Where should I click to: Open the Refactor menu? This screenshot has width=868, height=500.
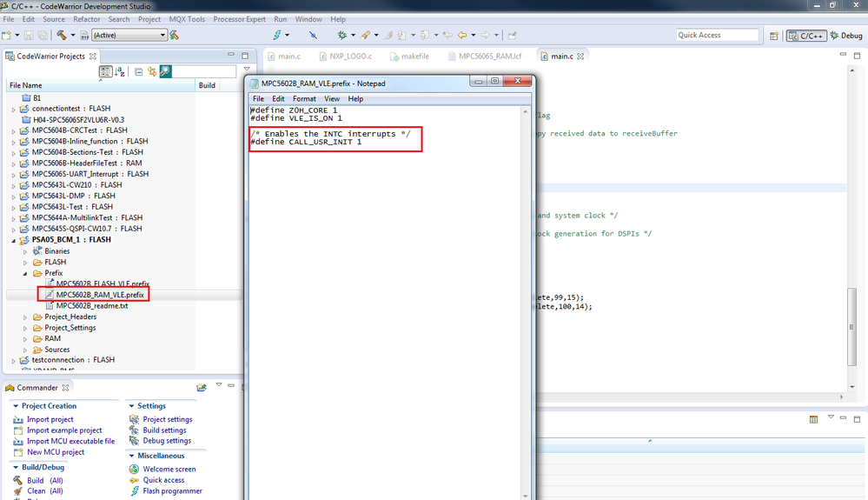[87, 19]
